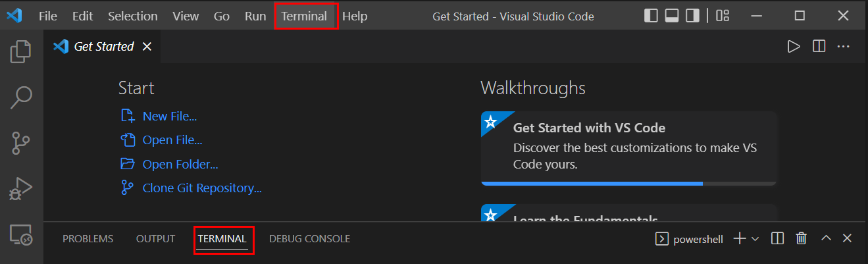Click the Run play icon in editor toolbar
The width and height of the screenshot is (868, 264).
794,46
